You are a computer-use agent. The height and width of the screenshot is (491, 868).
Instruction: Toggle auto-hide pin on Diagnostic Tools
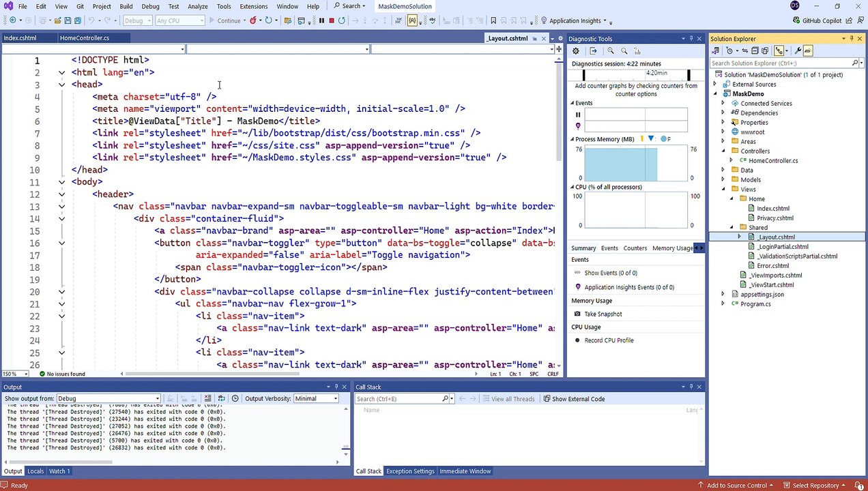(691, 39)
